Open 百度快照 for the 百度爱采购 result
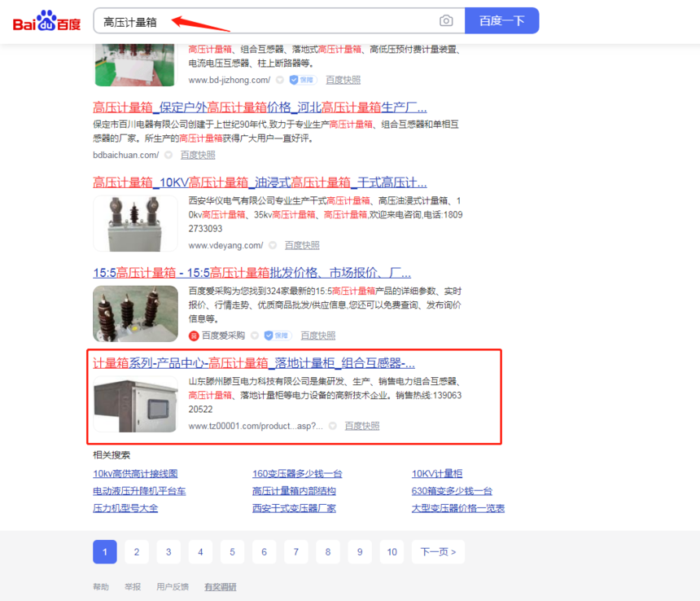This screenshot has height=601, width=700. 318,336
